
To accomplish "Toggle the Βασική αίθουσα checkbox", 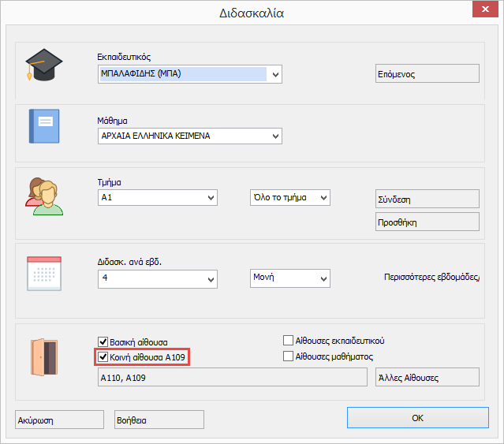I will coord(103,341).
